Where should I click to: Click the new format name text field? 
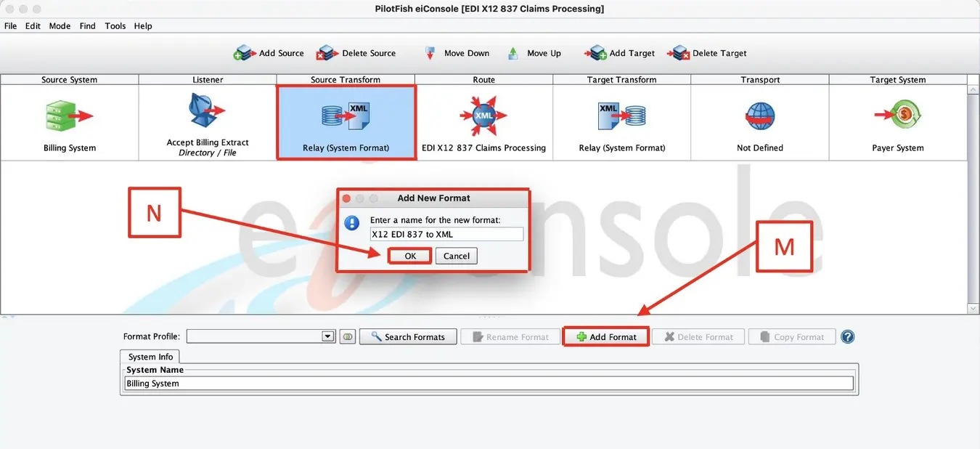click(446, 234)
